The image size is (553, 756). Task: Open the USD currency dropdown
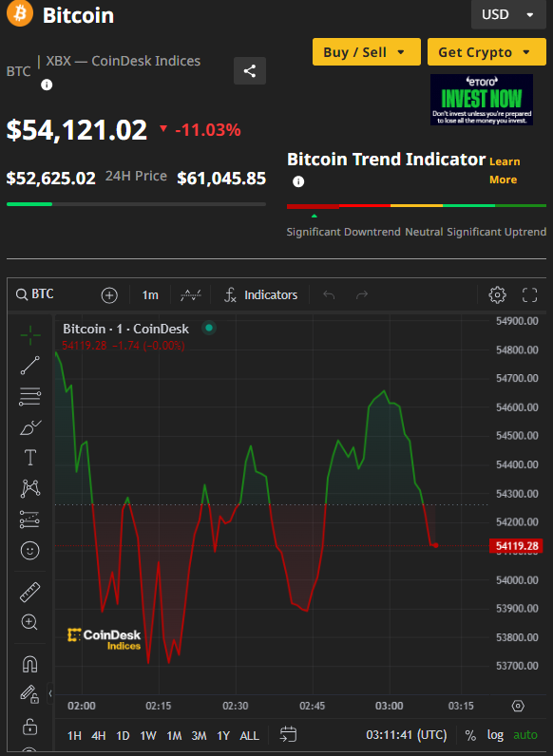tap(508, 14)
